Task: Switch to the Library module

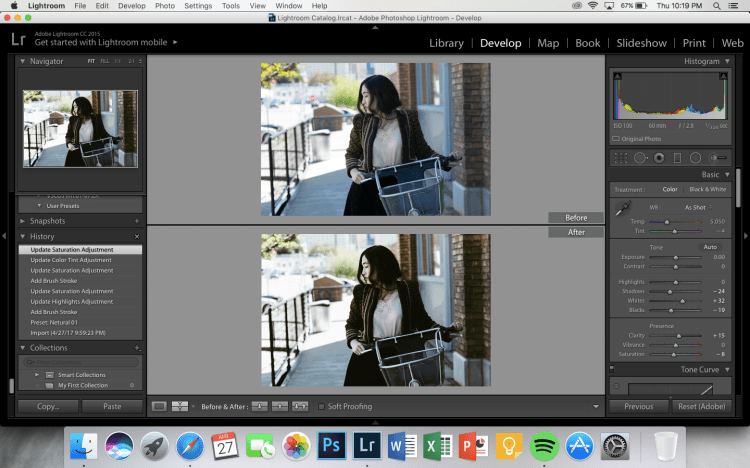Action: [446, 43]
